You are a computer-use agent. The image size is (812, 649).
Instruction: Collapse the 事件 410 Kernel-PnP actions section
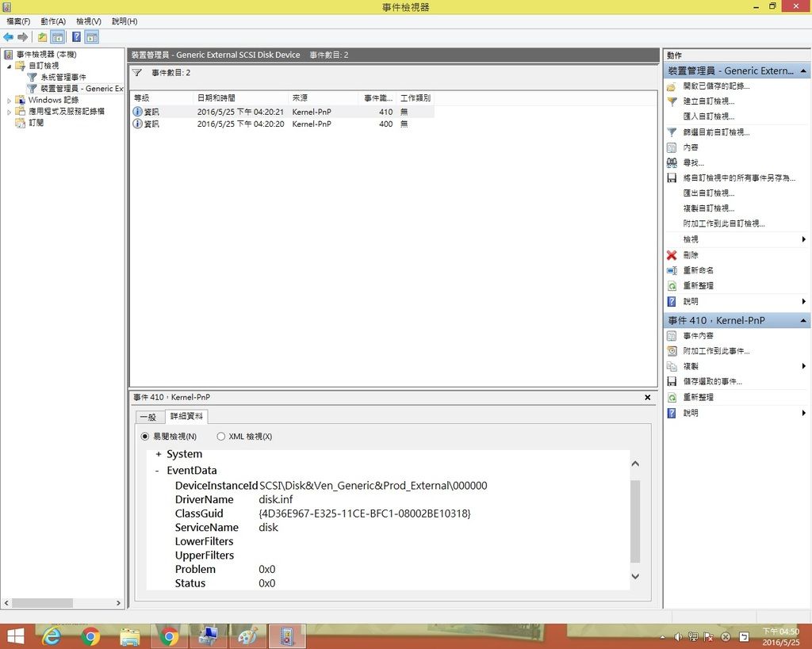[803, 321]
